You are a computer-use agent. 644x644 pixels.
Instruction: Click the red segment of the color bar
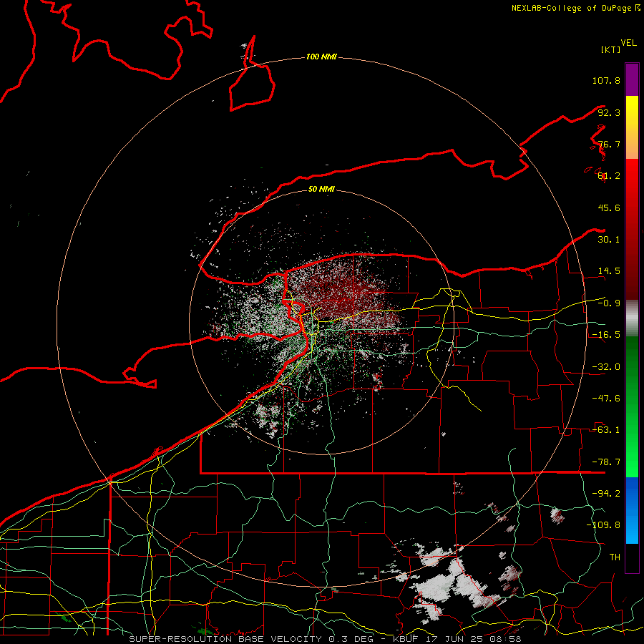(632, 229)
